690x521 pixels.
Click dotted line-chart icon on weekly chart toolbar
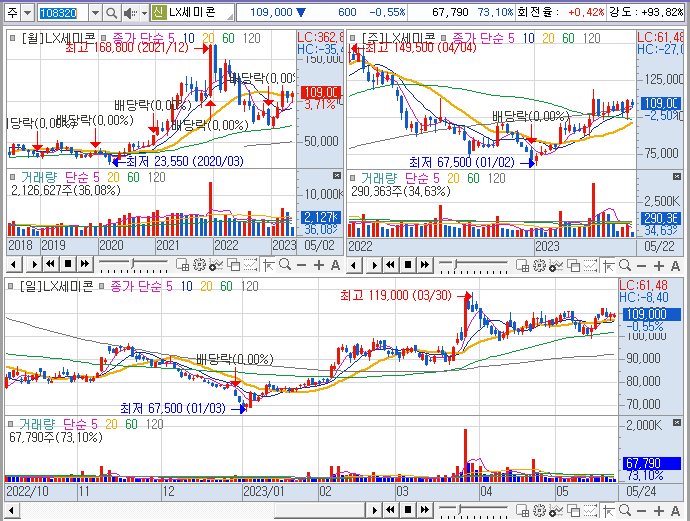591,265
